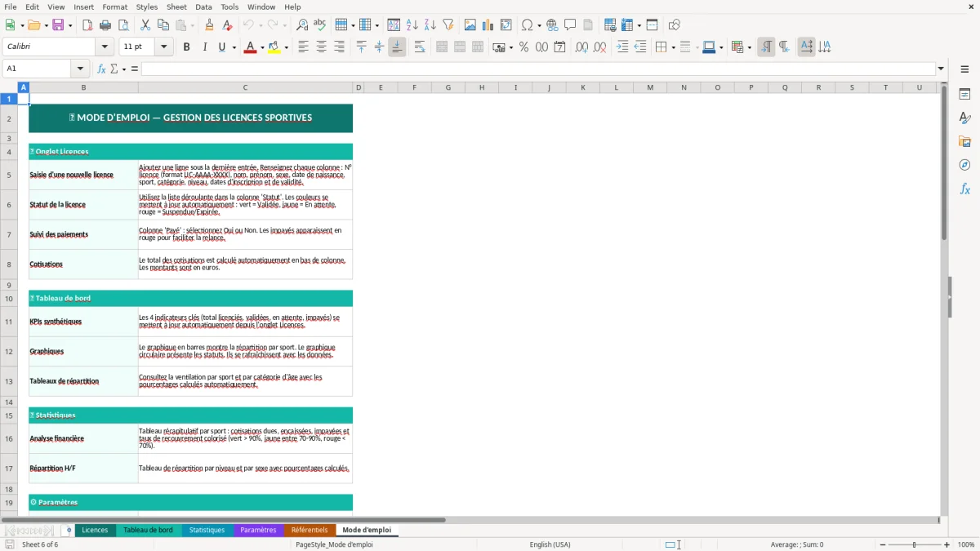This screenshot has width=980, height=551.
Task: Cut the selection with scissors icon
Action: point(145,25)
